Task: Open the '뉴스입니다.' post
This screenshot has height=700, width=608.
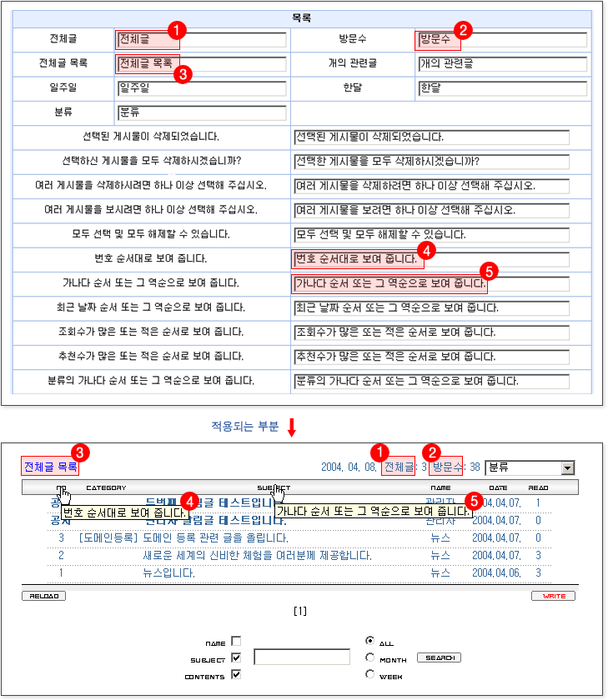Action: (168, 573)
